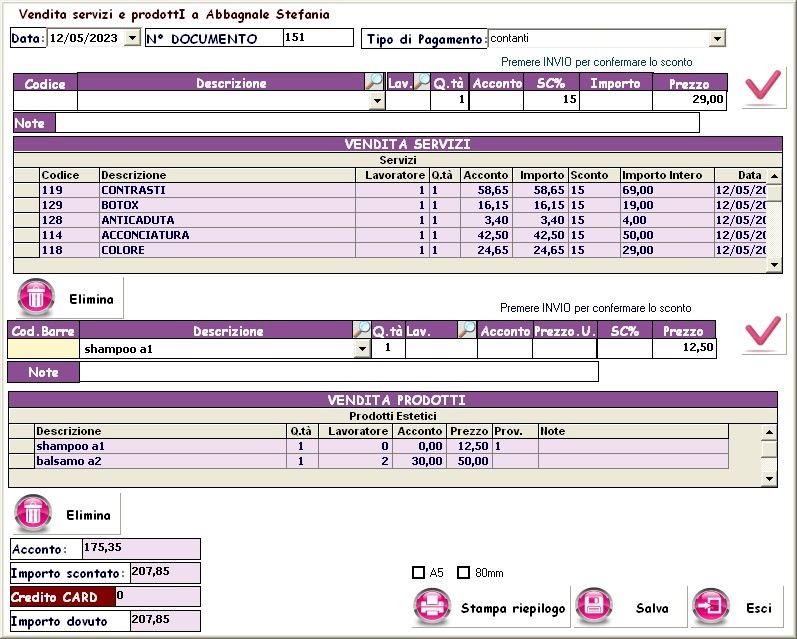This screenshot has height=639, width=797.
Task: Enable the 80mm print format checkbox
Action: point(463,573)
